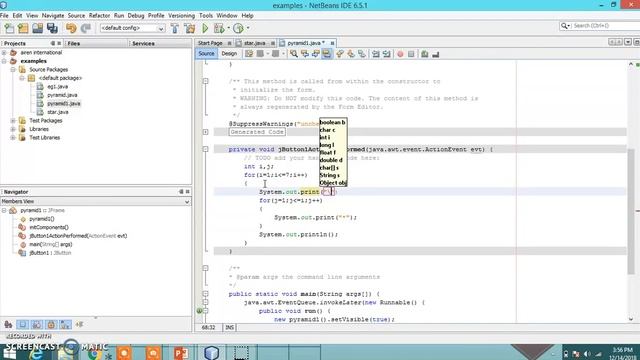This screenshot has width=640, height=360.
Task: Click the Profile Main Project icon
Action: tap(238, 28)
